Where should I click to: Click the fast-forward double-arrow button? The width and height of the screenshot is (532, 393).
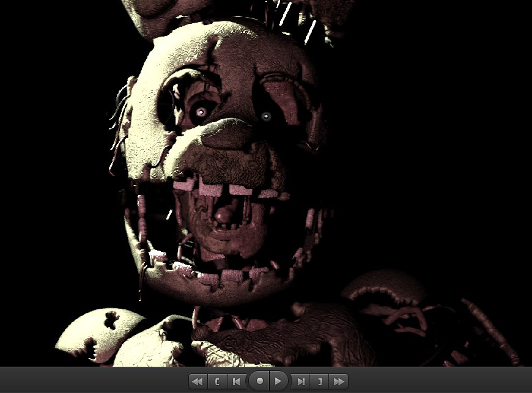(x=339, y=381)
